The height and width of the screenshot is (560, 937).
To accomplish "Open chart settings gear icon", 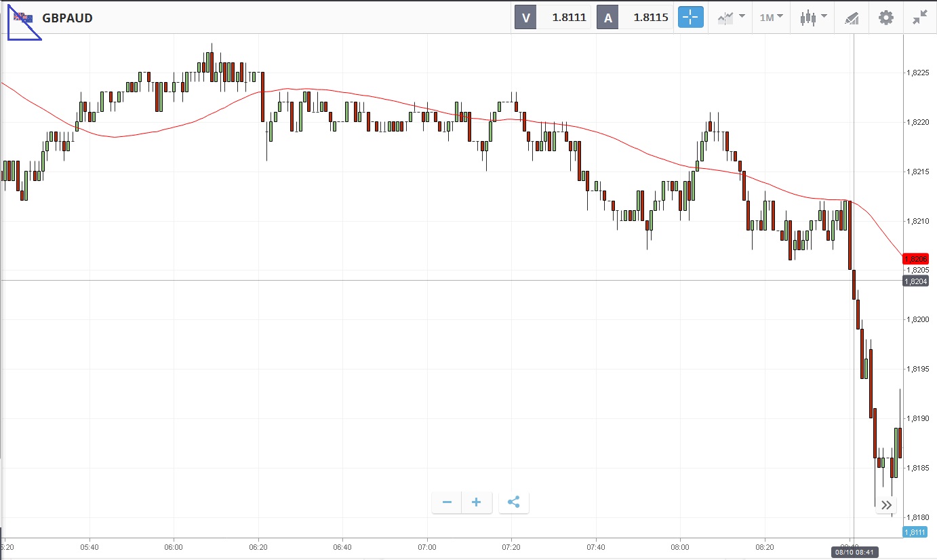I will click(886, 18).
